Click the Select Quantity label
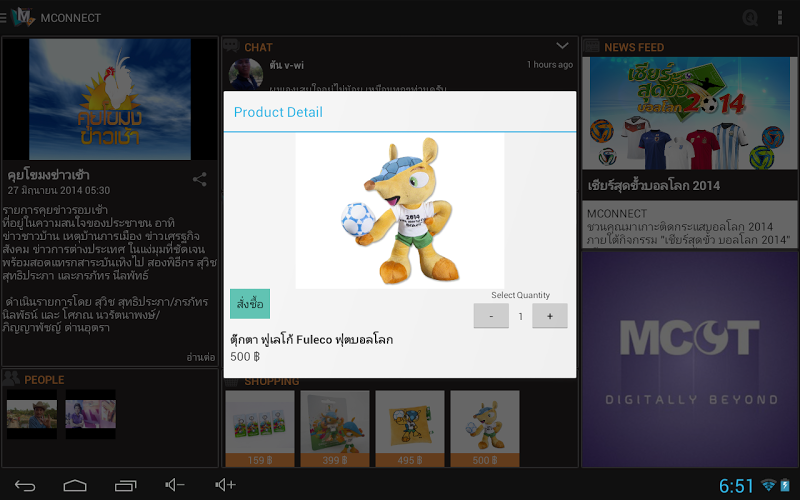The image size is (800, 500). tap(520, 295)
